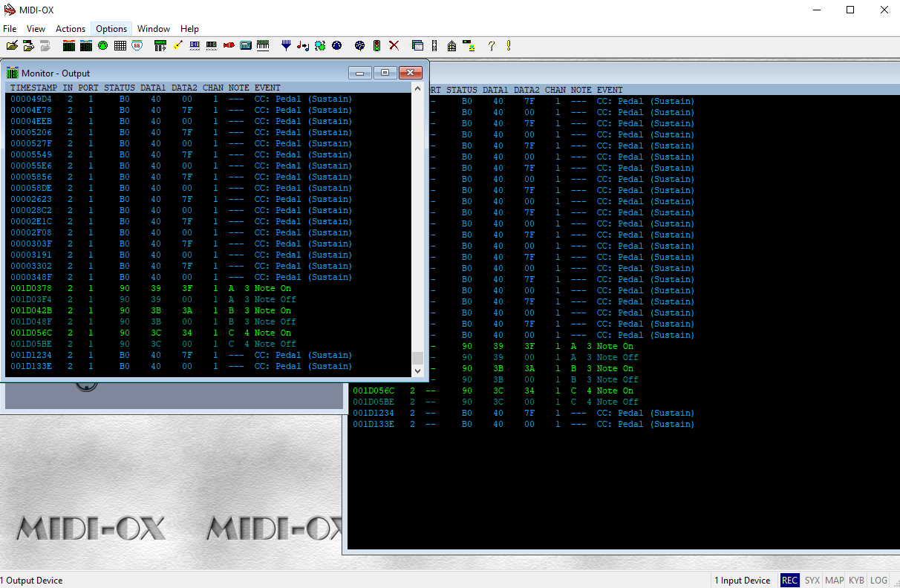Image resolution: width=900 pixels, height=588 pixels.
Task: Click the vertical film-strip toolbar icon
Action: [434, 45]
